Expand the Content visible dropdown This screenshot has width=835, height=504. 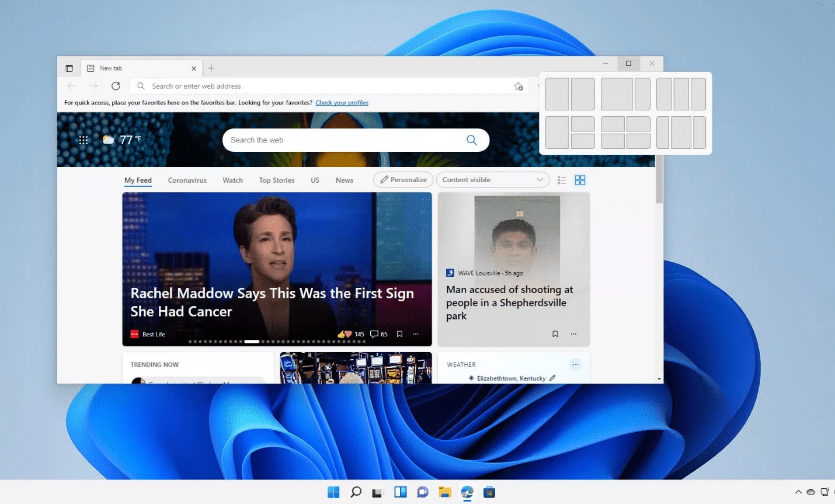point(493,180)
